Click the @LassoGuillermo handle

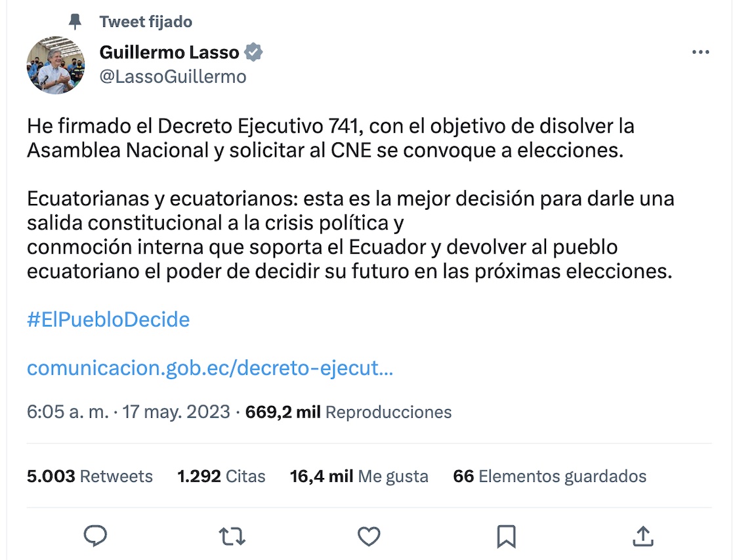click(x=173, y=77)
